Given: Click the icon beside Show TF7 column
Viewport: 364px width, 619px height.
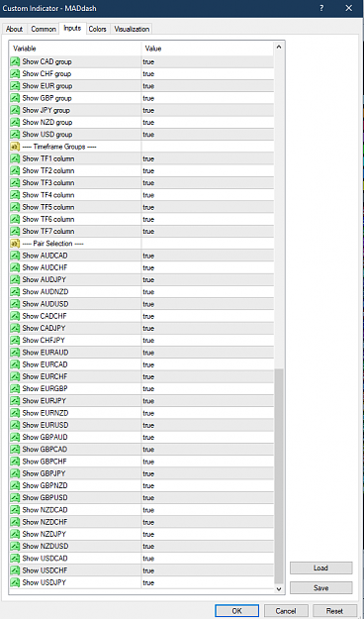Looking at the screenshot, I should coord(15,232).
